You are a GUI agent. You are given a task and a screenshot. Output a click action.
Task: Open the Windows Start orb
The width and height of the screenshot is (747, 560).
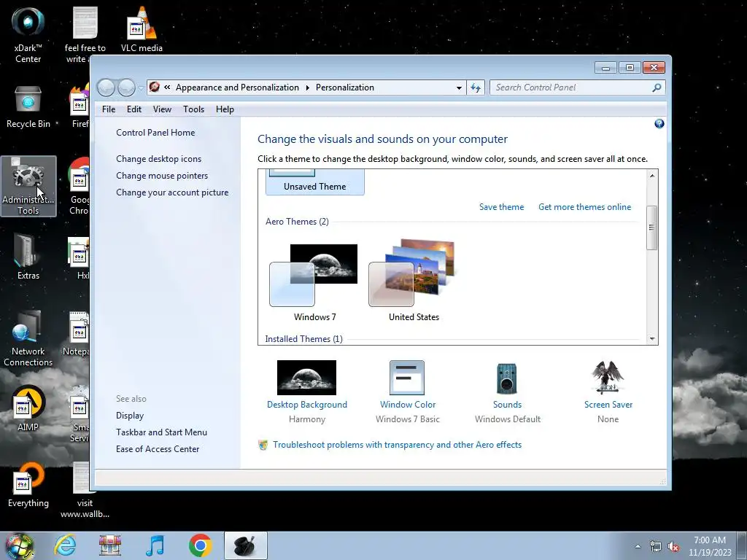19,545
